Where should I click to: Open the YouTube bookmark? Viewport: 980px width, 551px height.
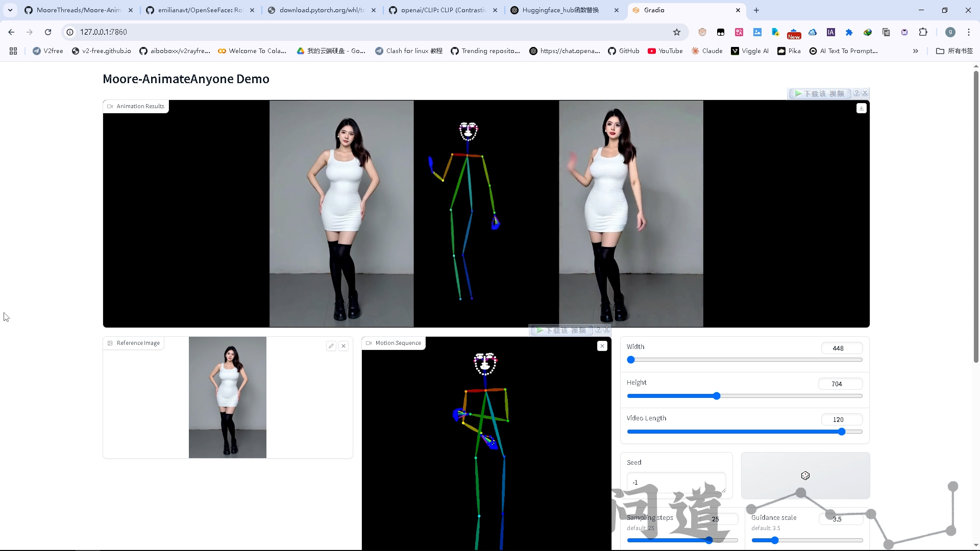665,51
